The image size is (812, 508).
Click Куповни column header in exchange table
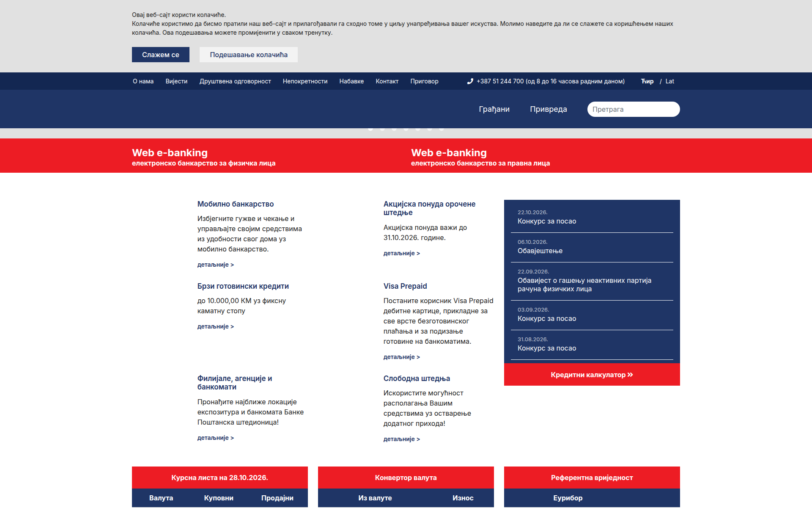click(x=219, y=498)
